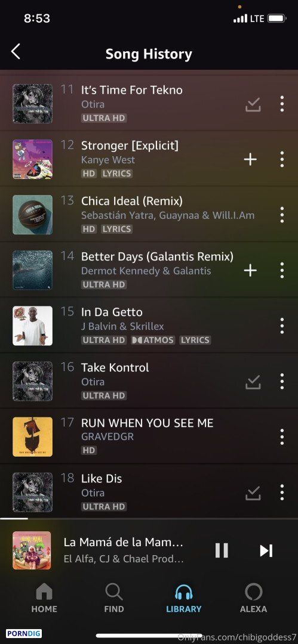Tap the In Da Getto album artwork
The height and width of the screenshot is (644, 298).
[x=32, y=326]
